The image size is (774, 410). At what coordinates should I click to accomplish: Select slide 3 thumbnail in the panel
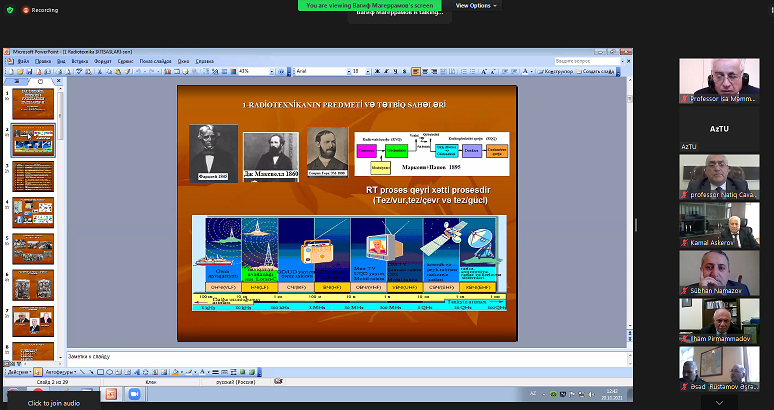pos(33,177)
